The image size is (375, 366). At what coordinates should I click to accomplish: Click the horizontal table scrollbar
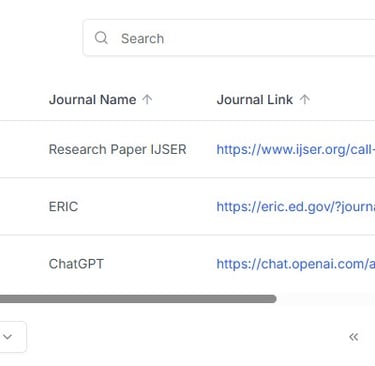point(138,299)
